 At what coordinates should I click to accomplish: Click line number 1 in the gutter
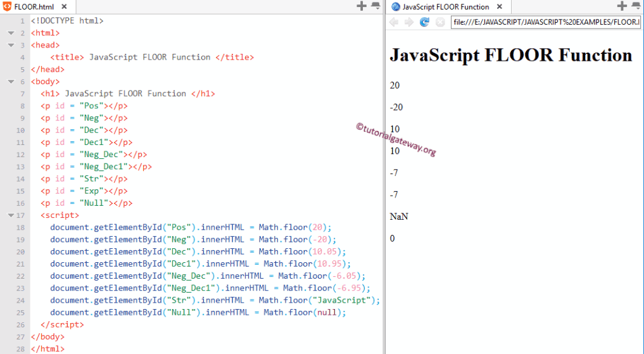point(23,20)
